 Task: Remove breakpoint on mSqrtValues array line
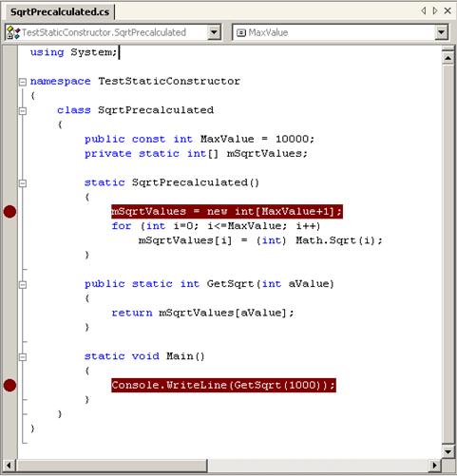pos(10,212)
